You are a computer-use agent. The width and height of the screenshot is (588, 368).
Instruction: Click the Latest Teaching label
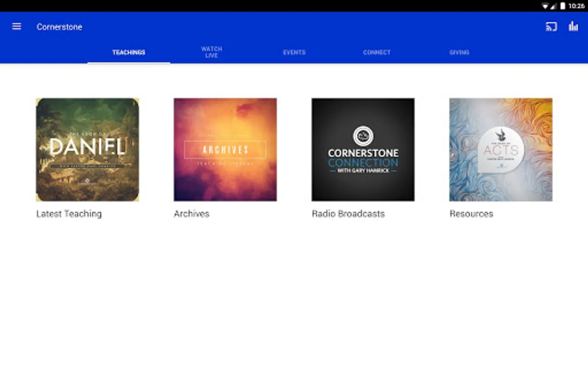tap(69, 214)
